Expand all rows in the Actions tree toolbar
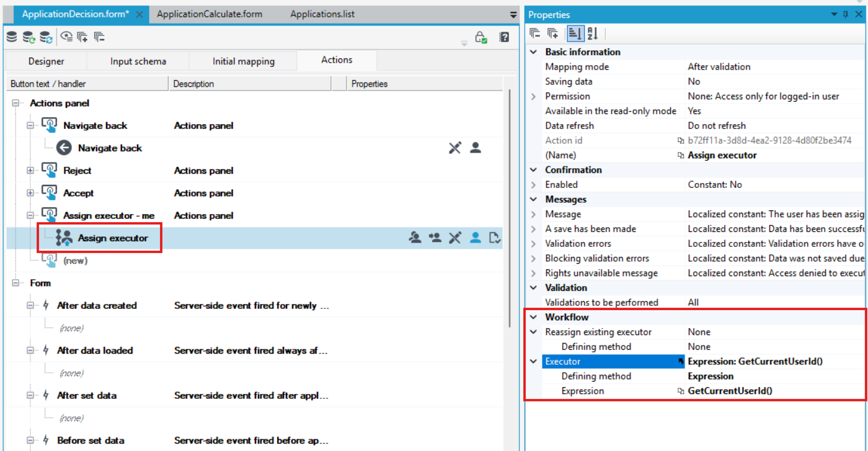The image size is (868, 451). [x=82, y=37]
